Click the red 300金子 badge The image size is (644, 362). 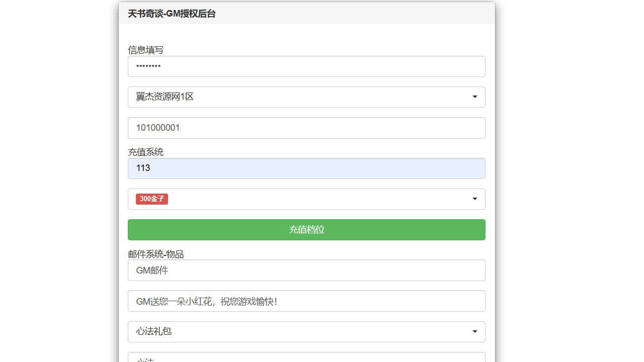(x=151, y=199)
